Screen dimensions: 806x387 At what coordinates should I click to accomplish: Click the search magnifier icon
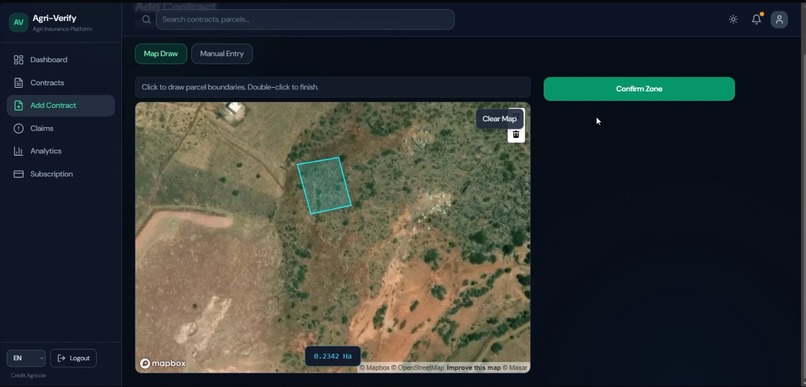click(x=146, y=20)
